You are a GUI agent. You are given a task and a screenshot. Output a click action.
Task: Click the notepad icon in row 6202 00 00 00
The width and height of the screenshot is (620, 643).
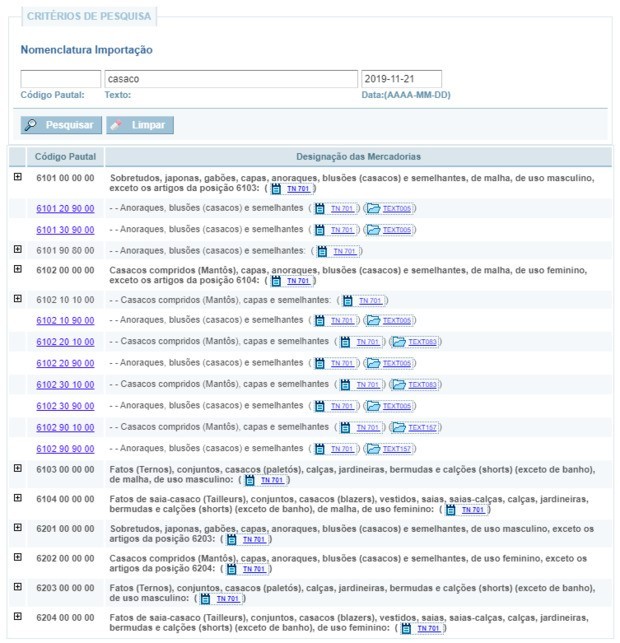pos(232,569)
